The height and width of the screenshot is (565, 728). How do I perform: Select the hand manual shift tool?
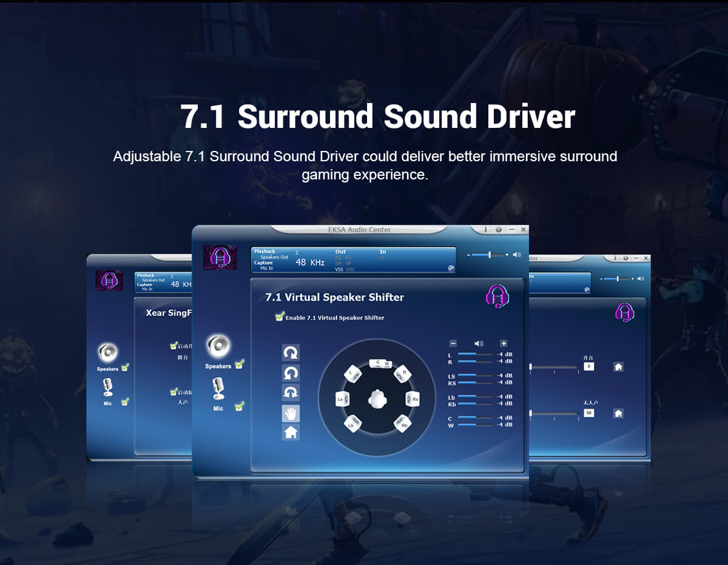[x=291, y=413]
